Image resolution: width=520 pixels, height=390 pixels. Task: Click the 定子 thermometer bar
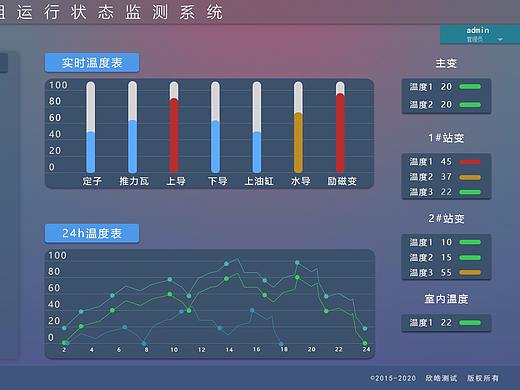[x=91, y=127]
